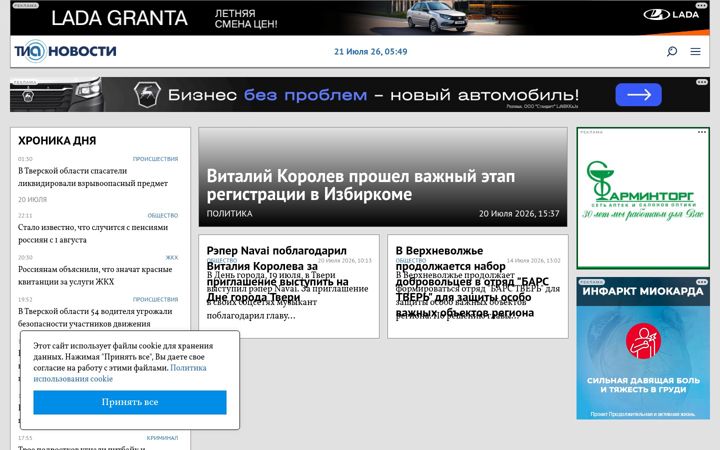
Task: Click the LADA brand logo in the top banner
Action: pos(671,14)
